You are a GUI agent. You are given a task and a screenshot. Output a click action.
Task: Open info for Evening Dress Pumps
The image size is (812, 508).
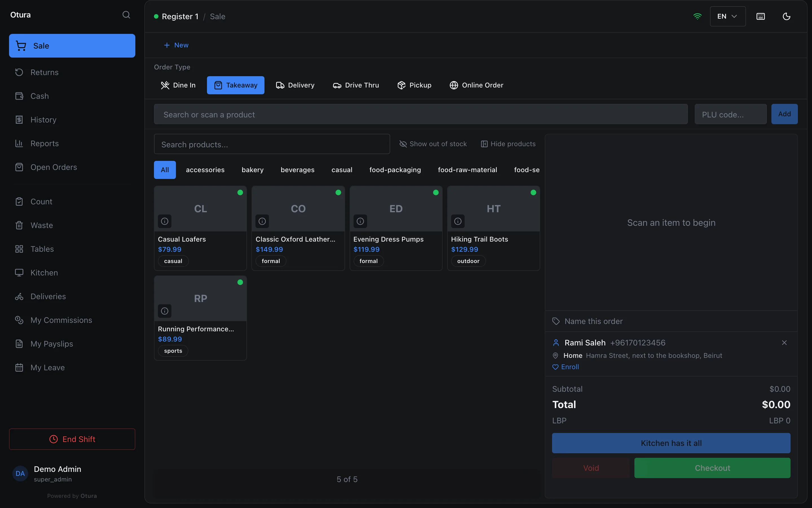360,221
